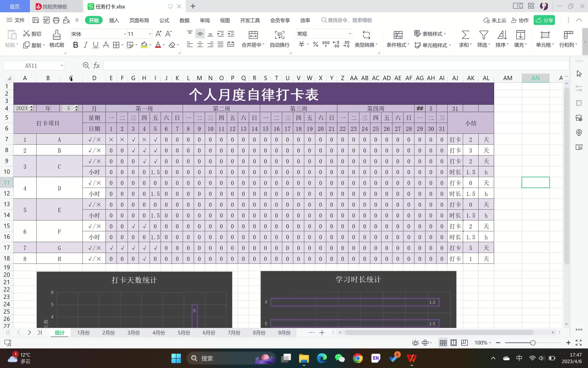The image size is (588, 368).
Task: Click the Merge and Center (合并居中) icon
Action: pos(253,35)
